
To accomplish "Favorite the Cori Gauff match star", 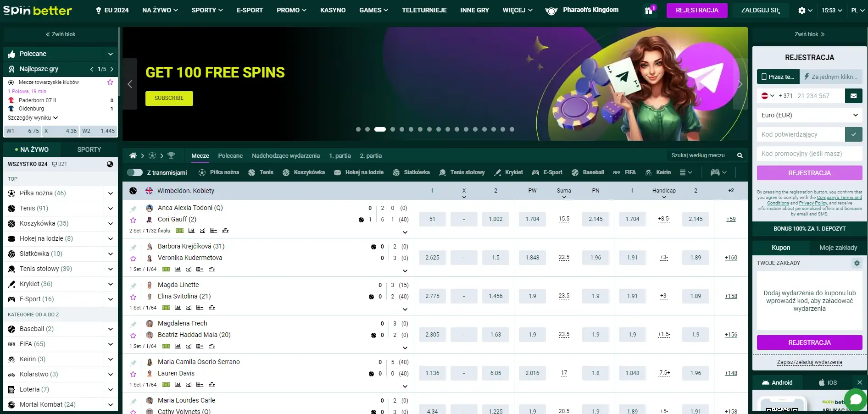I will (x=133, y=220).
